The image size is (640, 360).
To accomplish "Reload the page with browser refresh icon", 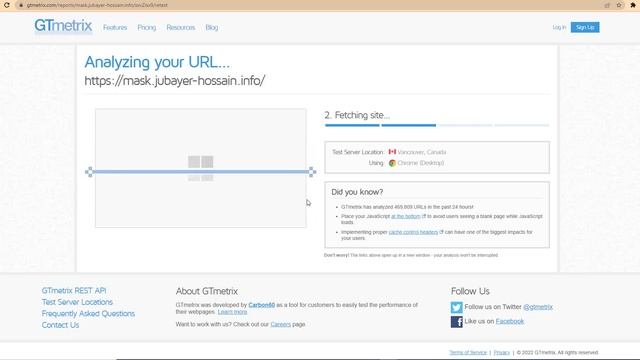I will (x=7, y=5).
